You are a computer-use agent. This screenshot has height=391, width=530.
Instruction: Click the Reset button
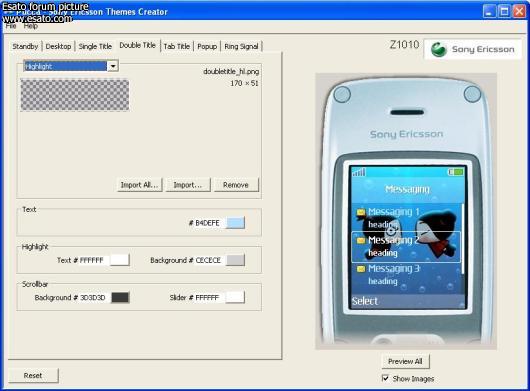(x=33, y=375)
